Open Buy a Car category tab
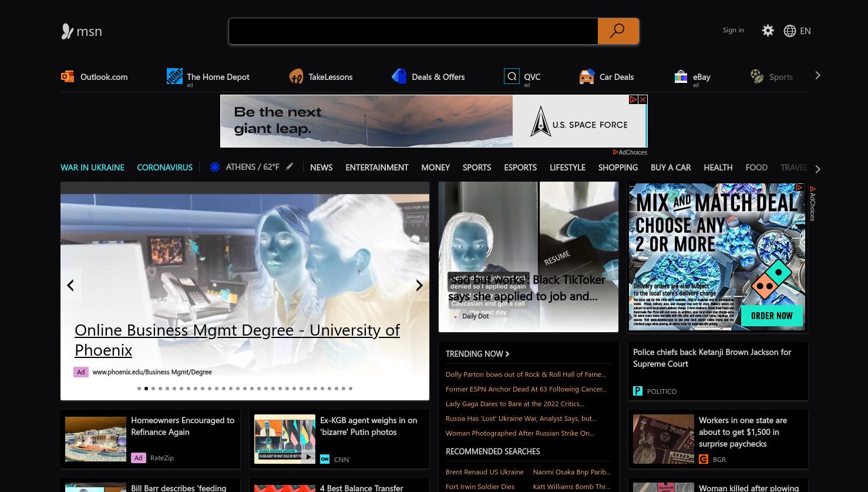The width and height of the screenshot is (868, 492). click(x=671, y=168)
